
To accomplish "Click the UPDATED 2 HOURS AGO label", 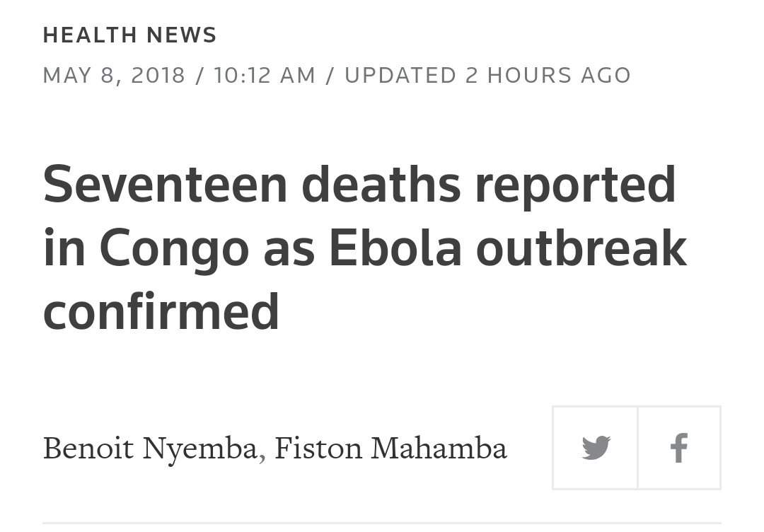I will (487, 75).
